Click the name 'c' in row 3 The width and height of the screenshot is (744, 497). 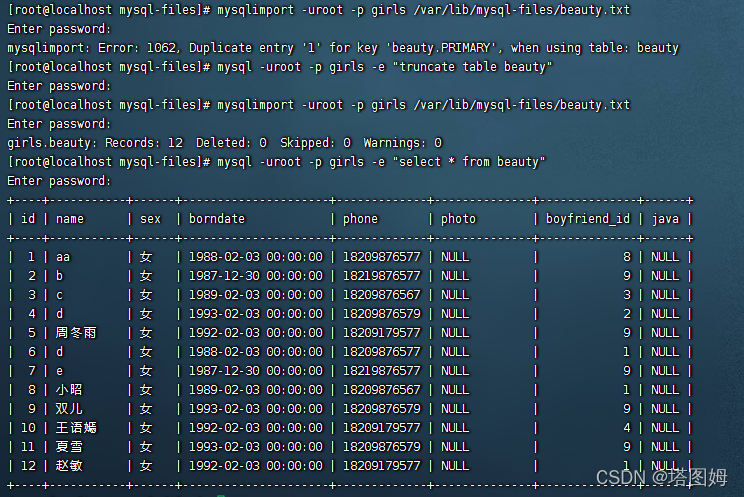59,295
